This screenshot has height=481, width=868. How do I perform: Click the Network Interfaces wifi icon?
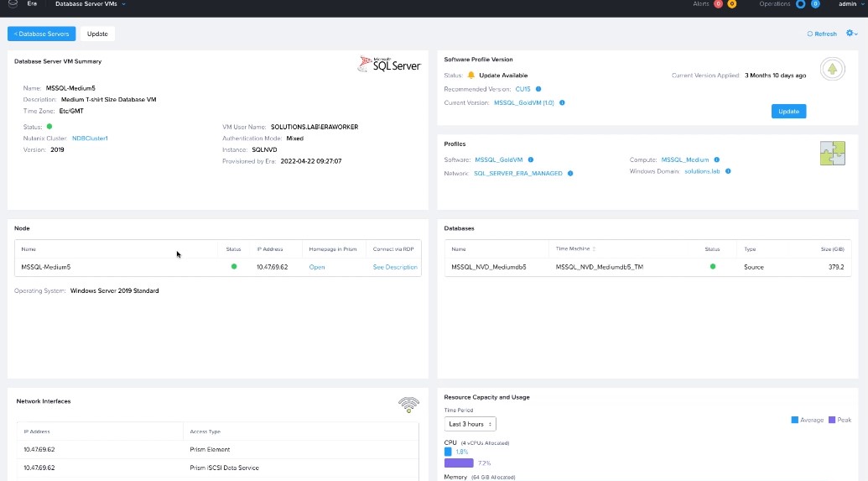(x=408, y=405)
